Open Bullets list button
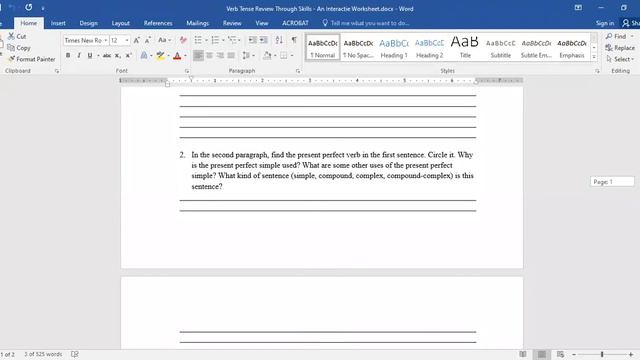640x360 pixels. tap(198, 40)
